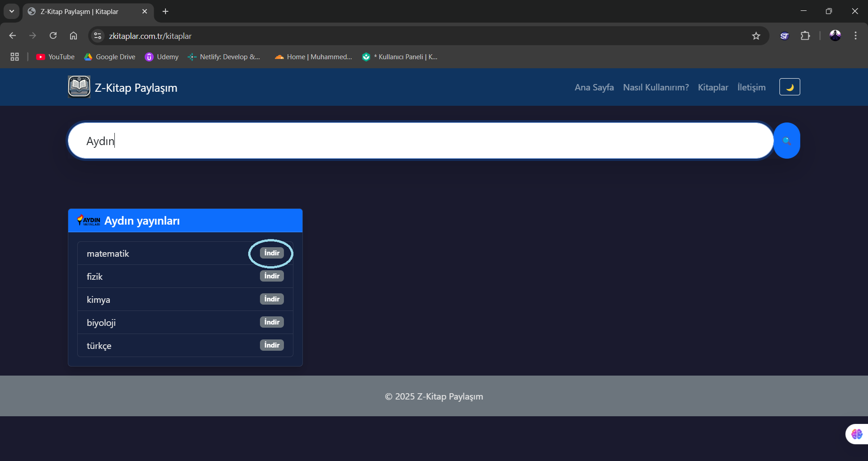Download the türkçe book
The width and height of the screenshot is (868, 461).
272,345
